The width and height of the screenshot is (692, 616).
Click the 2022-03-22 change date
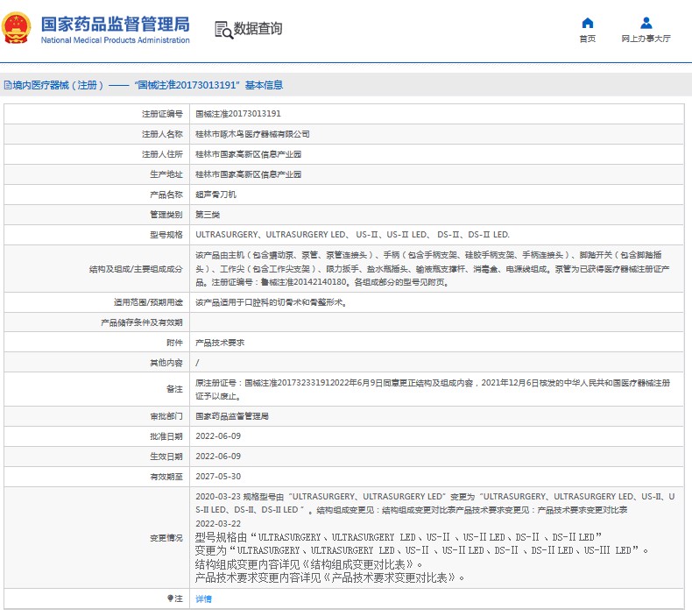(218, 524)
